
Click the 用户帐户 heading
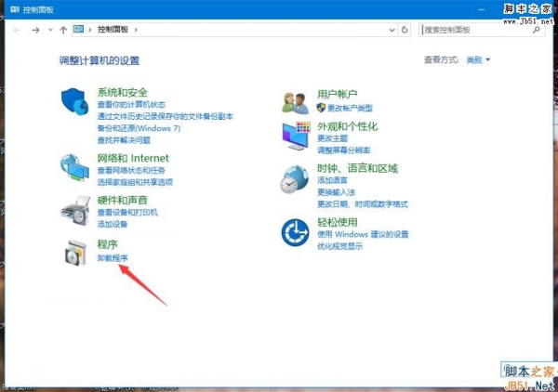(338, 94)
